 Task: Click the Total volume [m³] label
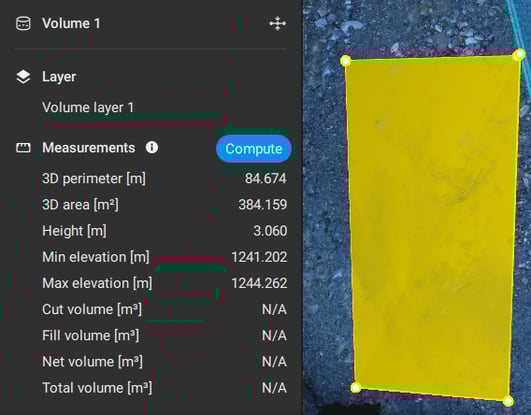(x=97, y=388)
